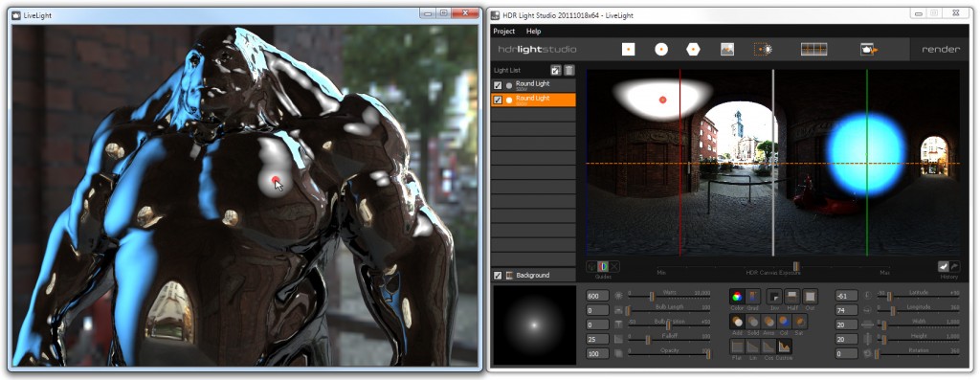Toggle the Background checkbox
Viewport: 980px width, 380px height.
(x=498, y=275)
